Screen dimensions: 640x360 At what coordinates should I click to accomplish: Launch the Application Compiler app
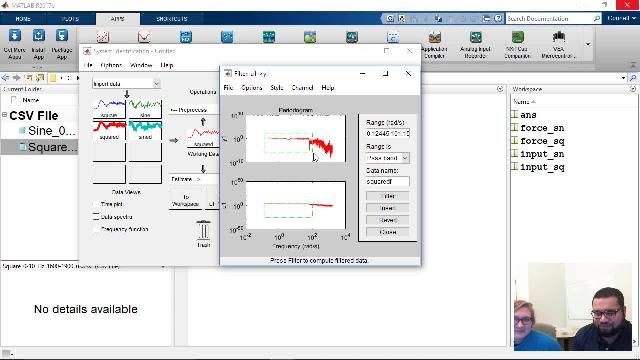[x=434, y=45]
